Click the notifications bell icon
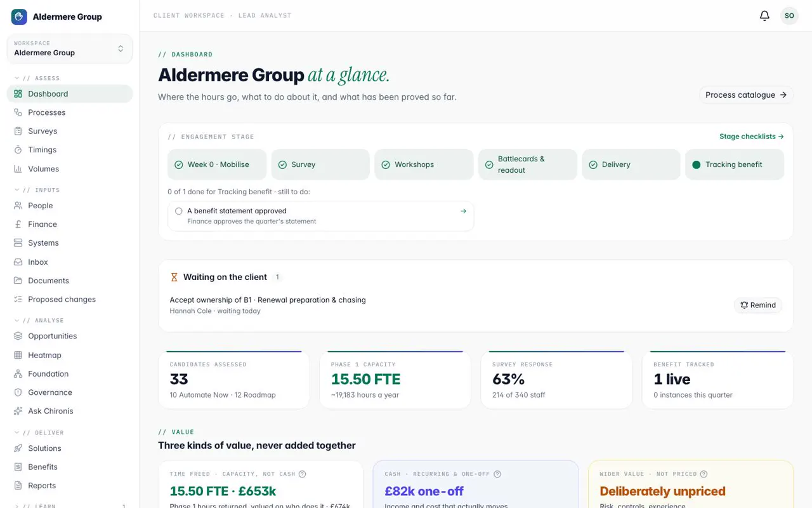Viewport: 812px width, 508px height. [764, 16]
